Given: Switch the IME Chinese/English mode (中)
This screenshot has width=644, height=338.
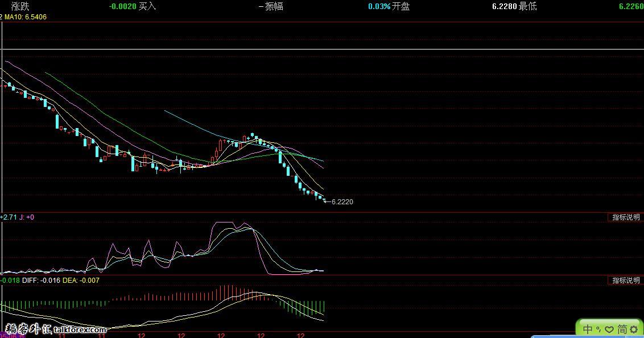Looking at the screenshot, I should pos(588,329).
